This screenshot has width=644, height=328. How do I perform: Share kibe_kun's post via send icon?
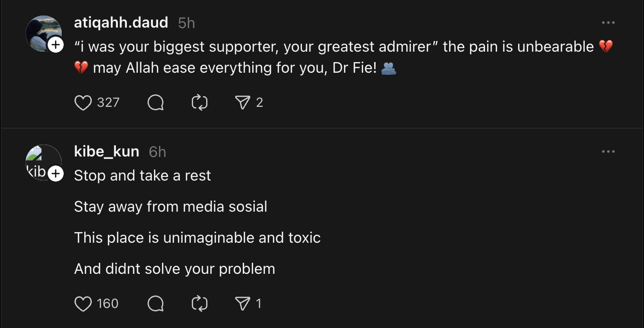click(x=243, y=304)
